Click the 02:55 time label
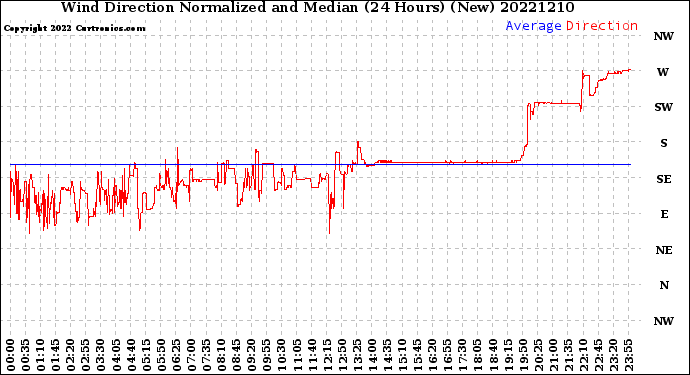690x375 pixels. (86, 356)
